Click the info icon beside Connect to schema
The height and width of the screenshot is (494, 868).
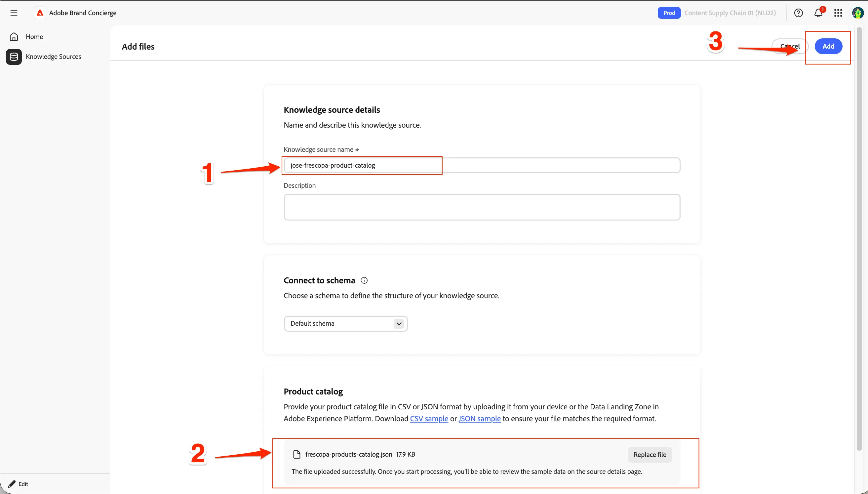364,280
